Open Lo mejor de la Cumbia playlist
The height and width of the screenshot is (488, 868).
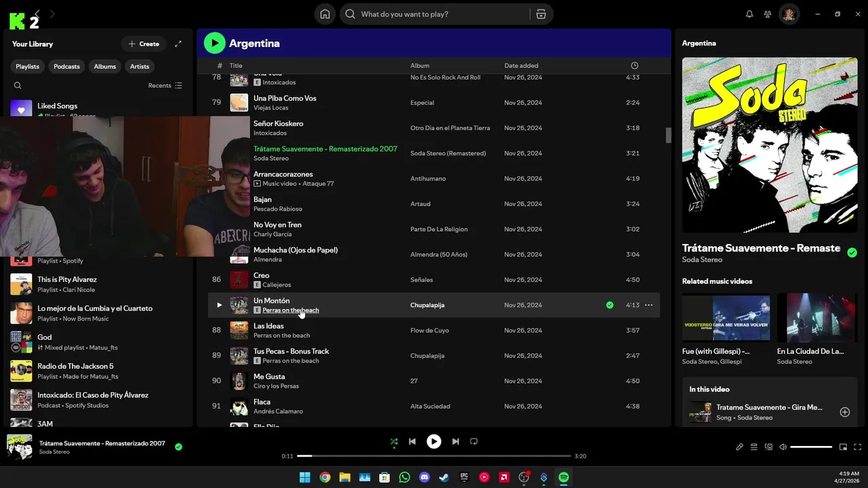coord(98,313)
